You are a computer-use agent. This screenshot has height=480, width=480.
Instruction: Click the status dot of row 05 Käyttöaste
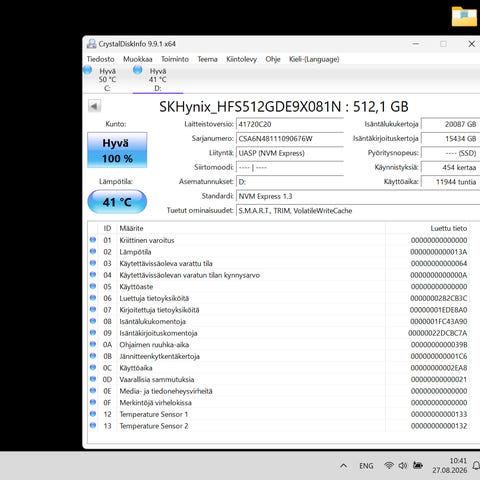pos(93,286)
